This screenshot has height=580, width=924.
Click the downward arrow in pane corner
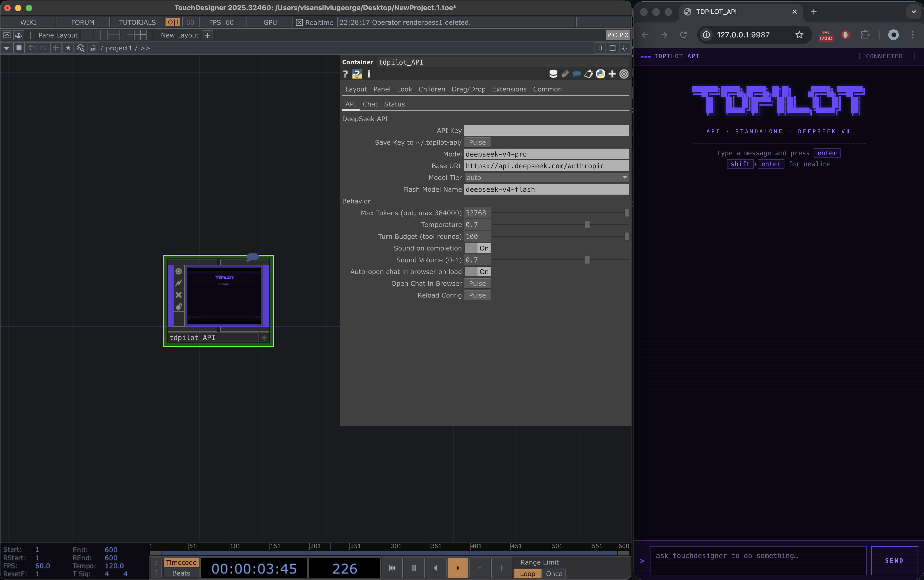[625, 48]
